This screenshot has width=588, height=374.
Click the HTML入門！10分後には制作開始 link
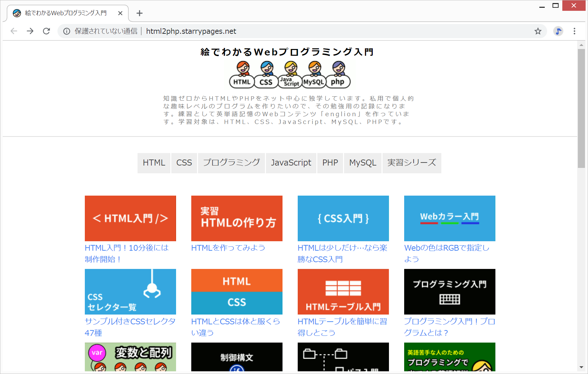point(126,253)
